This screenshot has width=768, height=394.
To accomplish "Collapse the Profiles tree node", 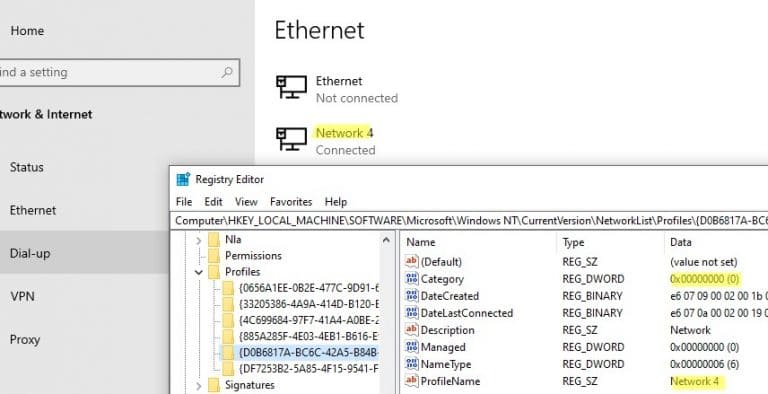I will (199, 272).
